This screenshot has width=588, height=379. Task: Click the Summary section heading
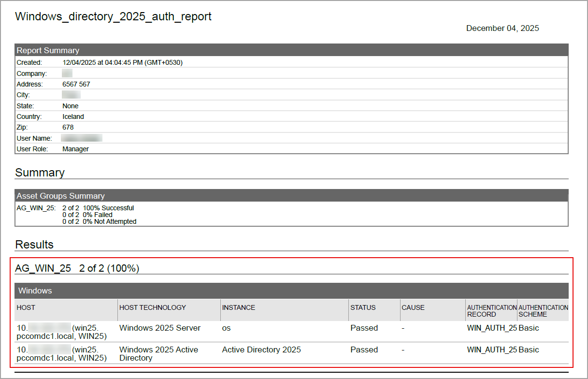(40, 173)
